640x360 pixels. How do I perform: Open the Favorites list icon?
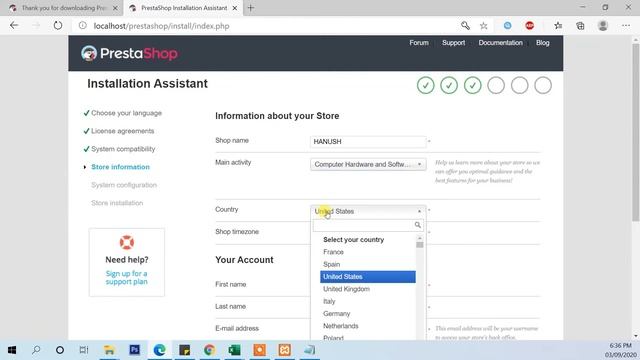558,26
